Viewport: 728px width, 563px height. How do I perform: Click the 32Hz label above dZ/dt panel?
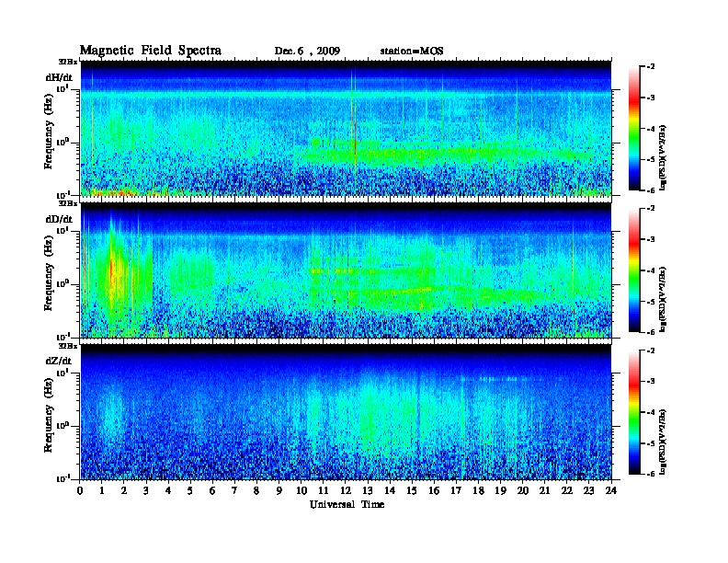67,346
